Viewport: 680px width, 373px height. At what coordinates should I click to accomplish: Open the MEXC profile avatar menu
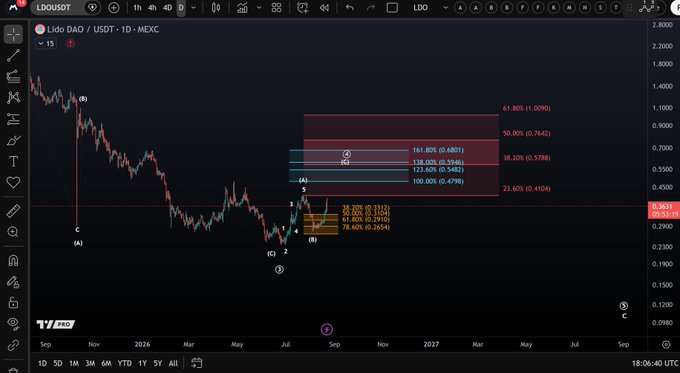pos(14,7)
